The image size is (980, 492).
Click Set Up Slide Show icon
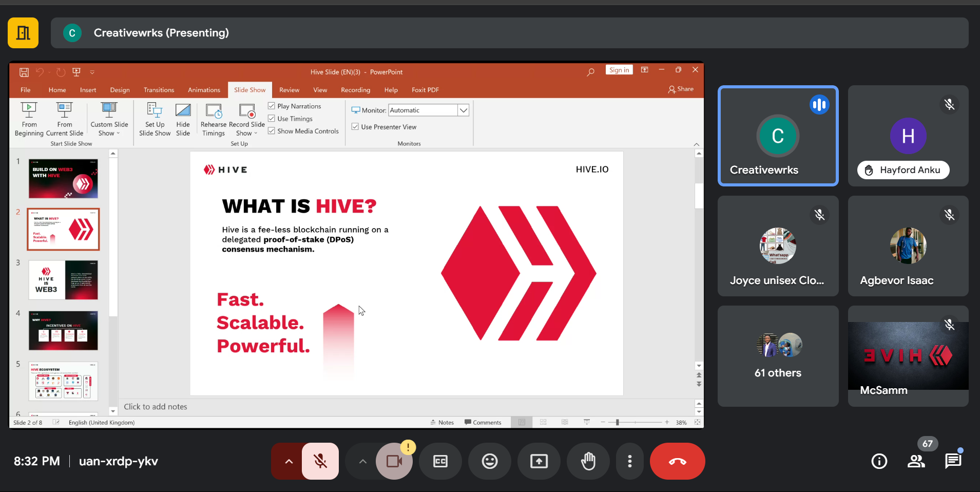point(155,119)
